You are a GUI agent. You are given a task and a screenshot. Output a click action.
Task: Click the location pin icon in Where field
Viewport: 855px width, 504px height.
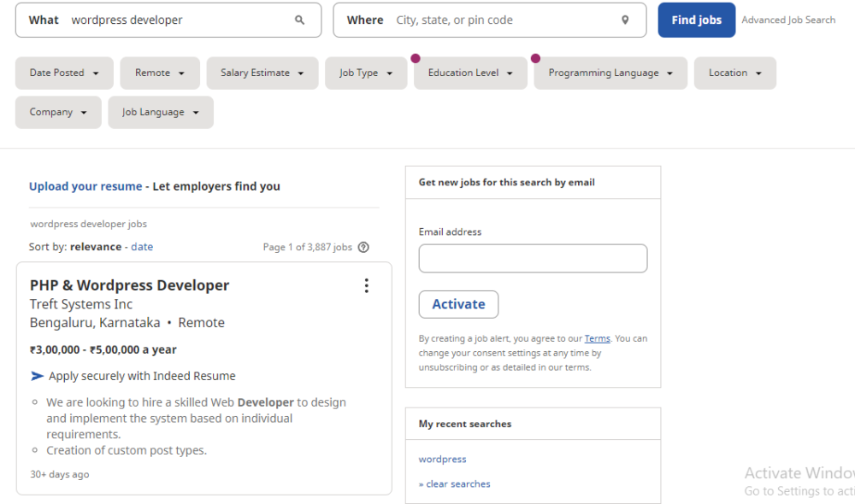point(625,19)
